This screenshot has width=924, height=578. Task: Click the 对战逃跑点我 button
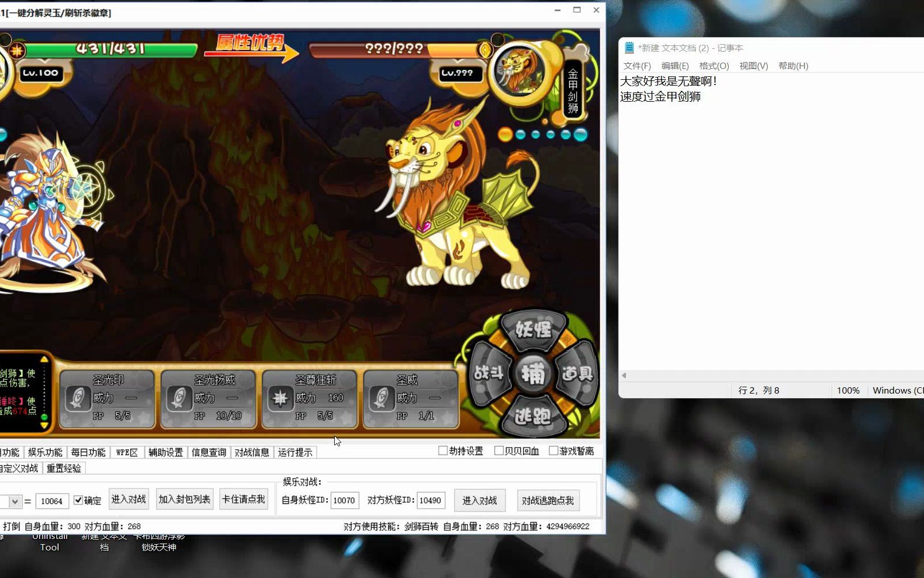click(548, 500)
